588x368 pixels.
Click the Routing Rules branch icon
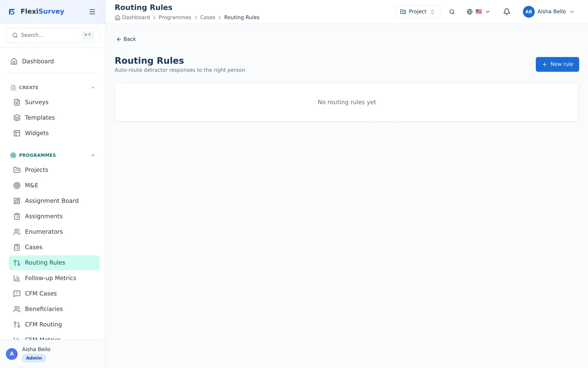point(17,263)
